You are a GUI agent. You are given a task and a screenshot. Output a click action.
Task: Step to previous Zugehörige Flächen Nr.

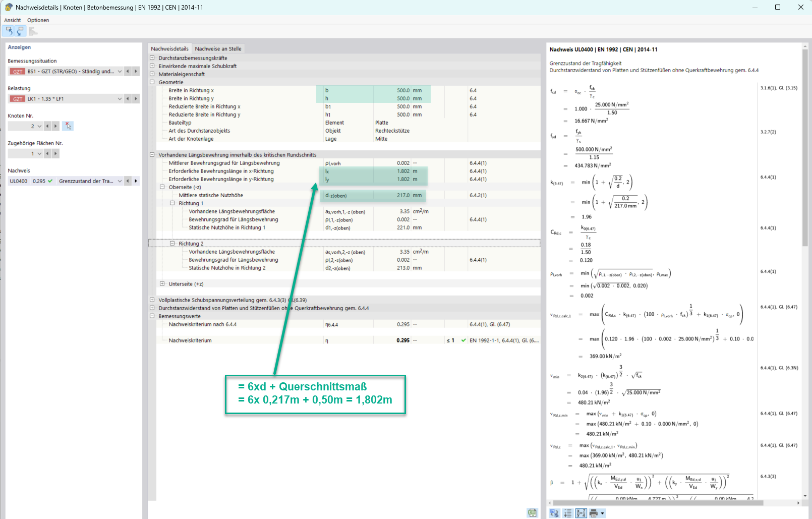(47, 154)
